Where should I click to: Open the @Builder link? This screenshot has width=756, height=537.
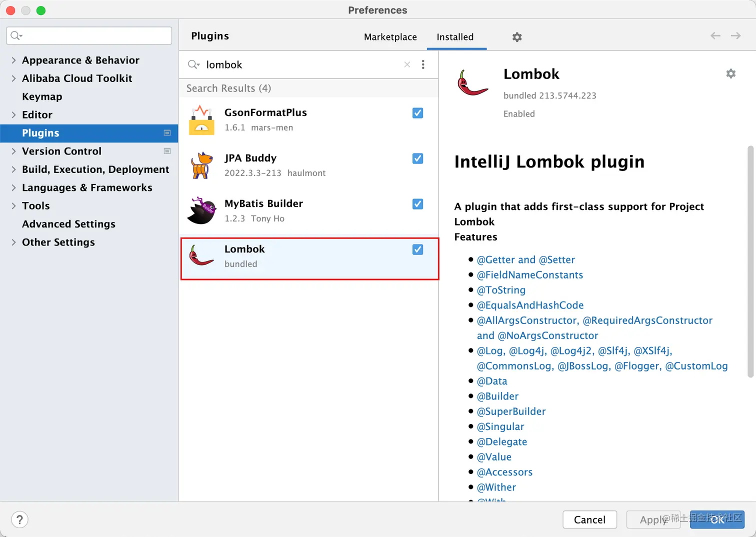(x=497, y=396)
